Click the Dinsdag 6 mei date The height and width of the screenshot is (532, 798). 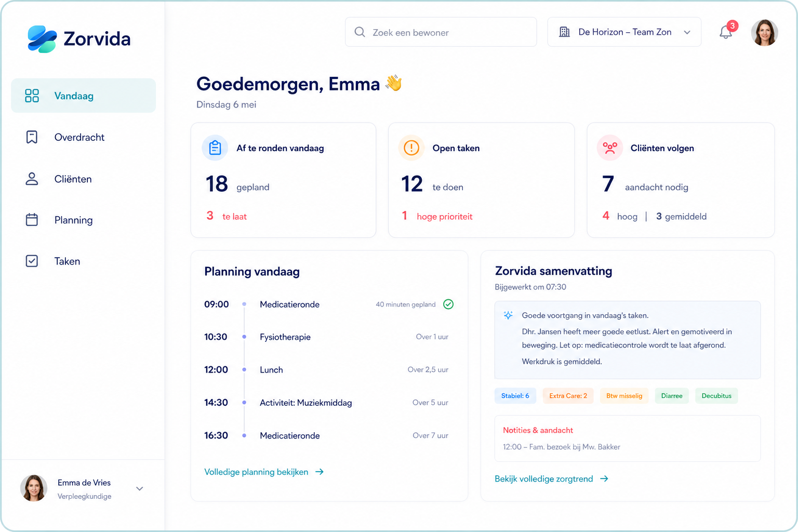click(226, 104)
